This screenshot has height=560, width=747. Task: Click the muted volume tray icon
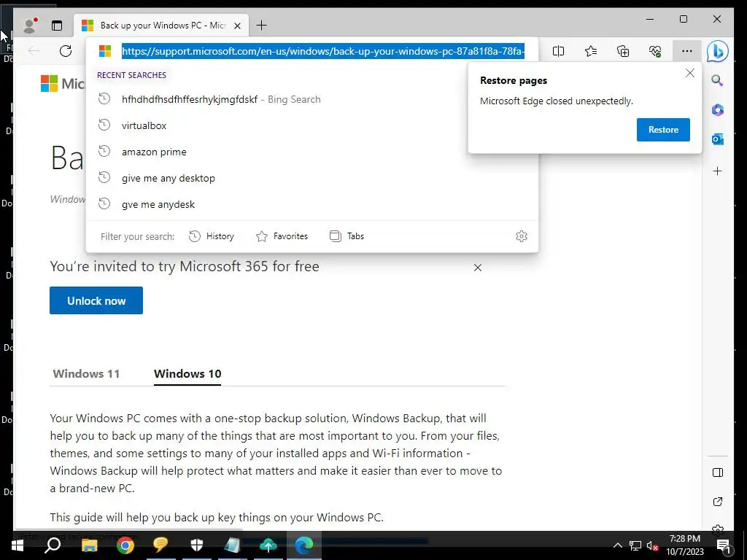click(x=652, y=545)
